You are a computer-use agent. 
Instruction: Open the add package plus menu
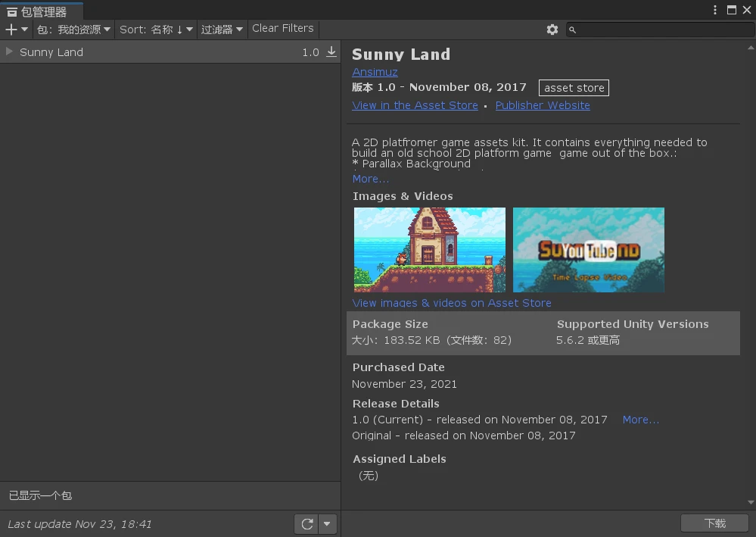(x=17, y=30)
